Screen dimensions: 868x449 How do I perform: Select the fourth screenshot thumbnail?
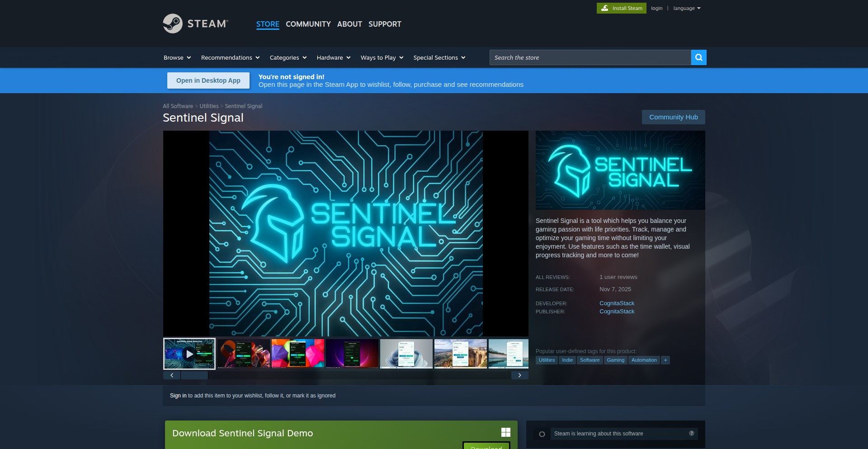[x=352, y=354]
